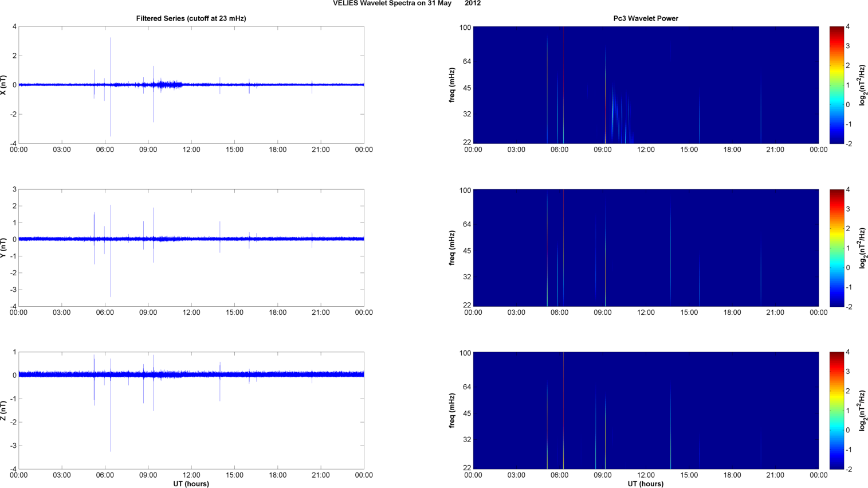Click the '06:00' tick under the bottom spectrogram
Screen dimensions: 868x488
click(559, 475)
